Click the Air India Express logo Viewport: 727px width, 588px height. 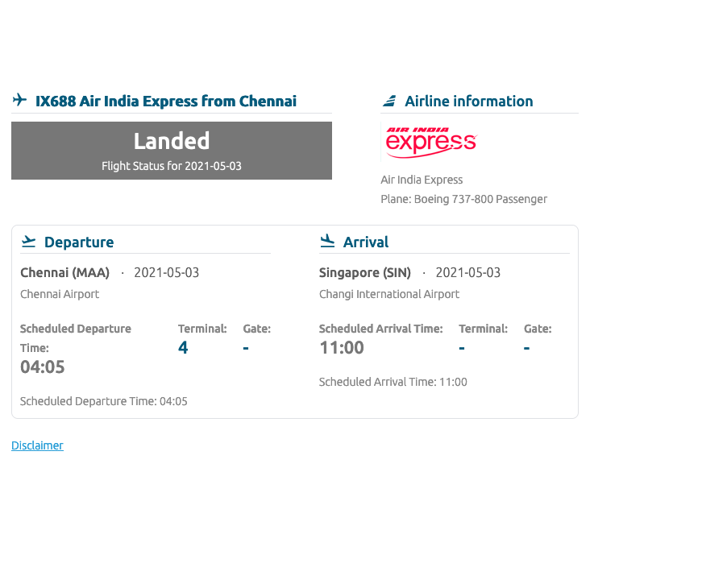(431, 143)
